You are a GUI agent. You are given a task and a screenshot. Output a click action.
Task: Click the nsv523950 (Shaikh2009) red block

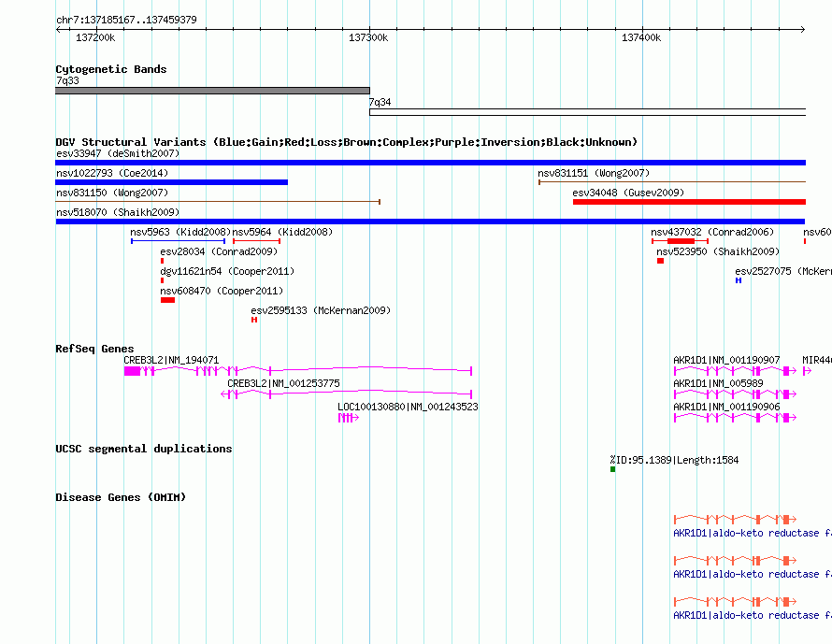pos(660,261)
